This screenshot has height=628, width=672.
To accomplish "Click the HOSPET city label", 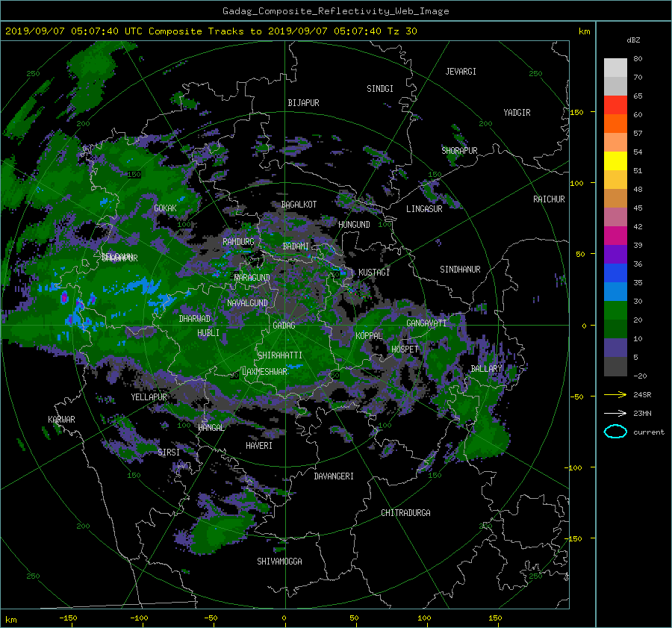I will pyautogui.click(x=405, y=349).
